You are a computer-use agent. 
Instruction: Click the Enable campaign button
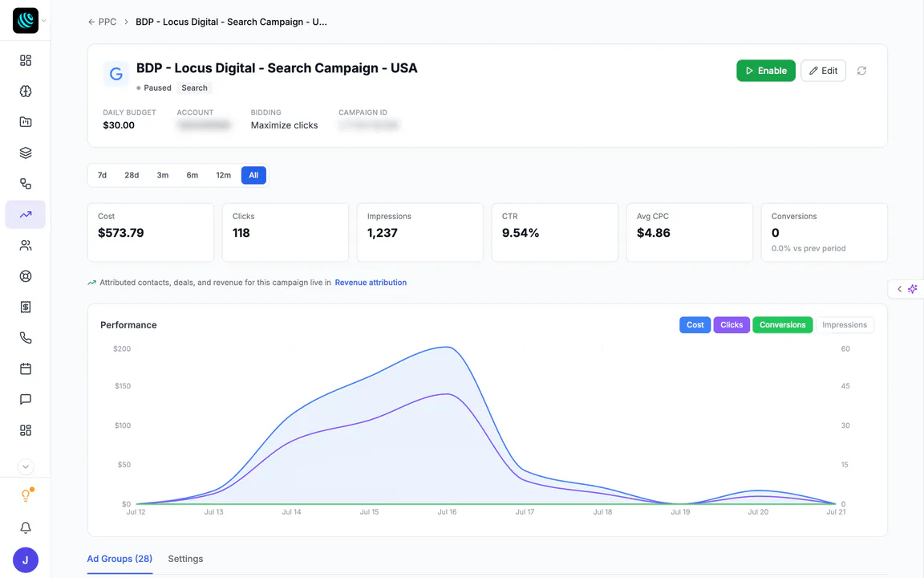point(765,71)
